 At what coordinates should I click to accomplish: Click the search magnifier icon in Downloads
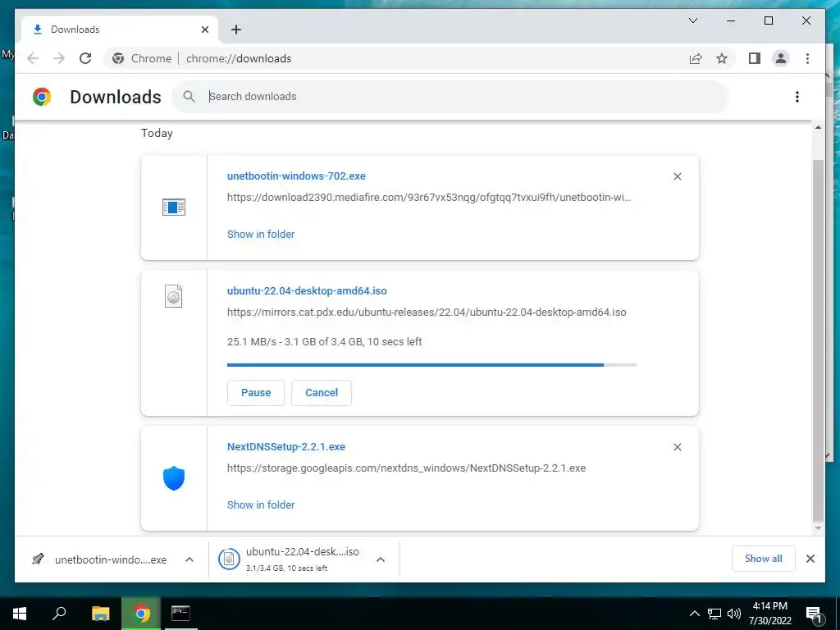pos(189,97)
